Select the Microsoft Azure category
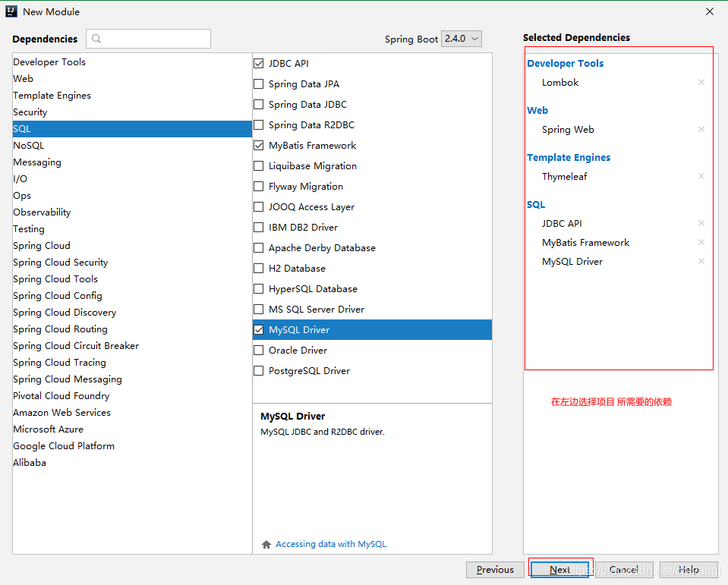The image size is (728, 585). tap(132, 429)
